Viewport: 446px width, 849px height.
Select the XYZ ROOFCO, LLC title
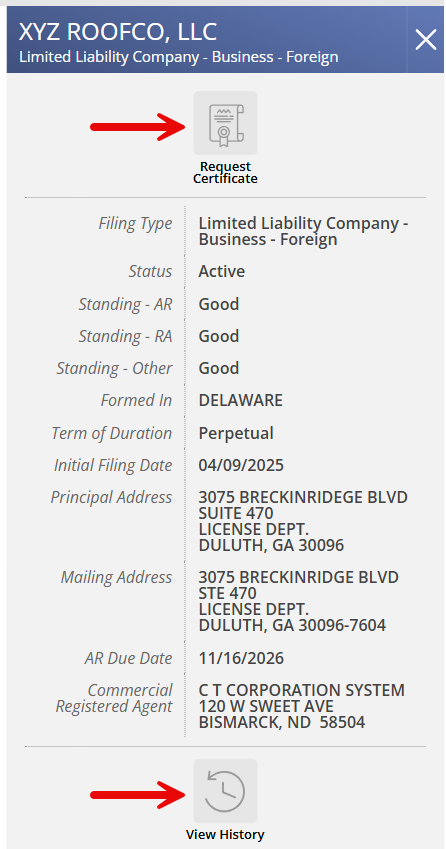118,32
